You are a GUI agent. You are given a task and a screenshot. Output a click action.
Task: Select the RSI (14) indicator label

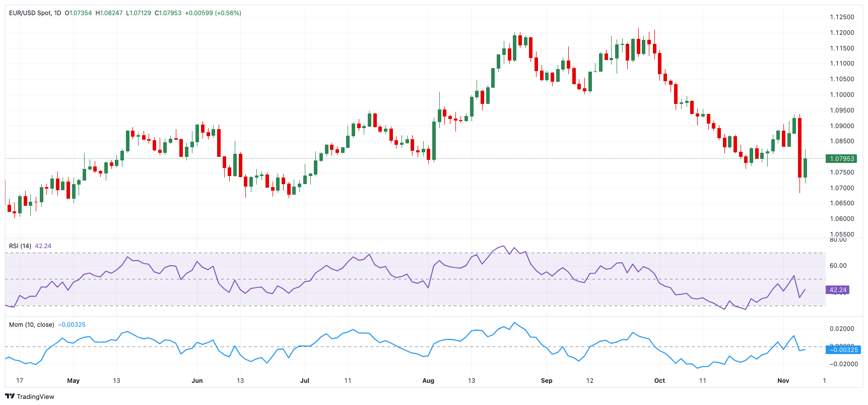(x=20, y=246)
